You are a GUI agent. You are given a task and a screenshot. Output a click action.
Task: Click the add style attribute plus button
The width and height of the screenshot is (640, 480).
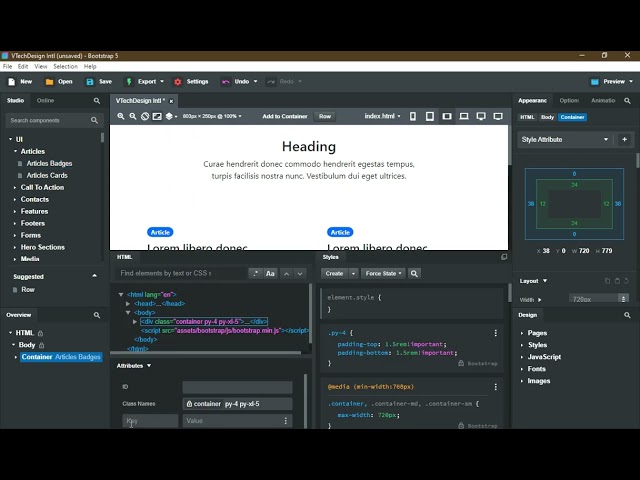coord(624,140)
